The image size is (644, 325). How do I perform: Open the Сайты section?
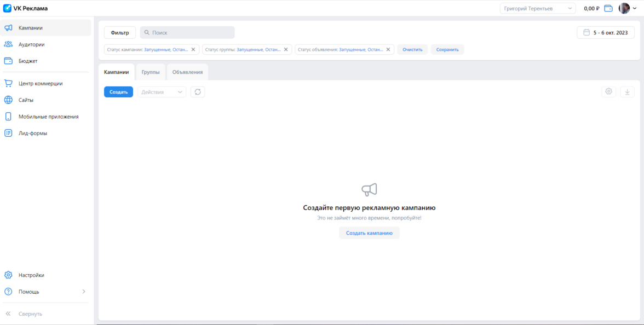26,100
